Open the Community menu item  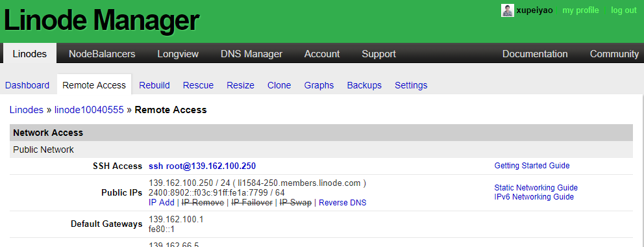(x=614, y=54)
